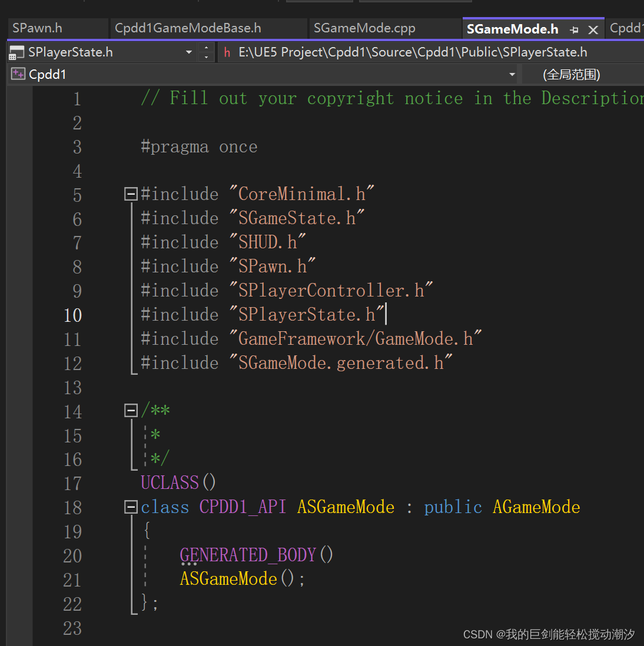Screen dimensions: 644x646
Task: Collapse the #include block at line 5
Action: (130, 194)
